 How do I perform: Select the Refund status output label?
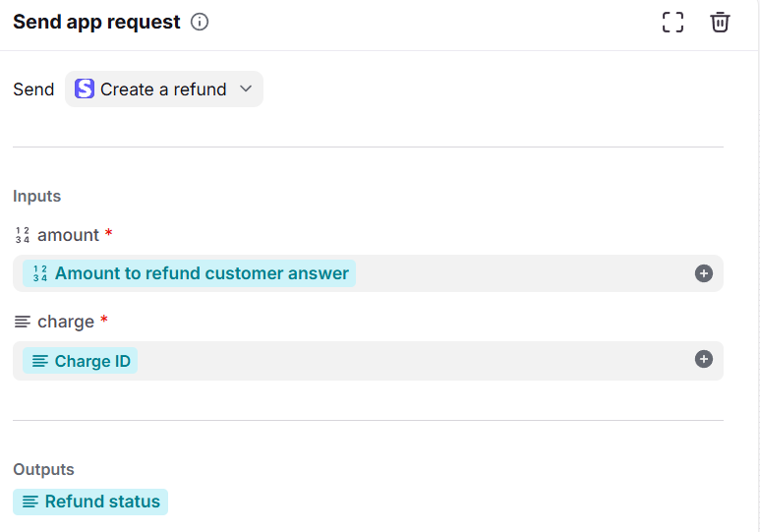tap(102, 502)
